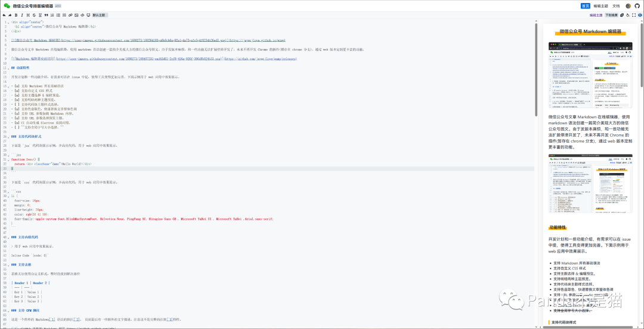Toggle preview visibility eye icon
Image resolution: width=644 pixels, height=329 pixels.
(x=640, y=15)
